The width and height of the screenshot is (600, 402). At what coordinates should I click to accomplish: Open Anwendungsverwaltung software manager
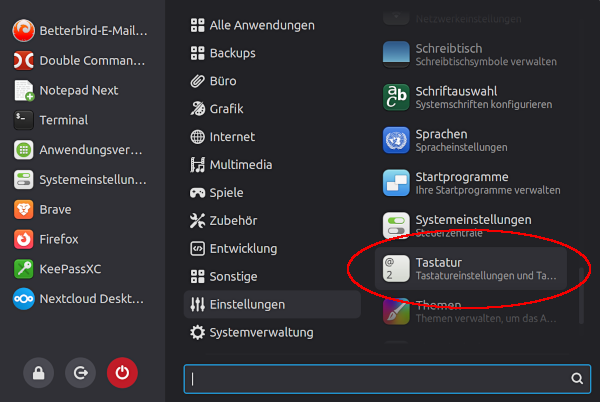coord(80,150)
